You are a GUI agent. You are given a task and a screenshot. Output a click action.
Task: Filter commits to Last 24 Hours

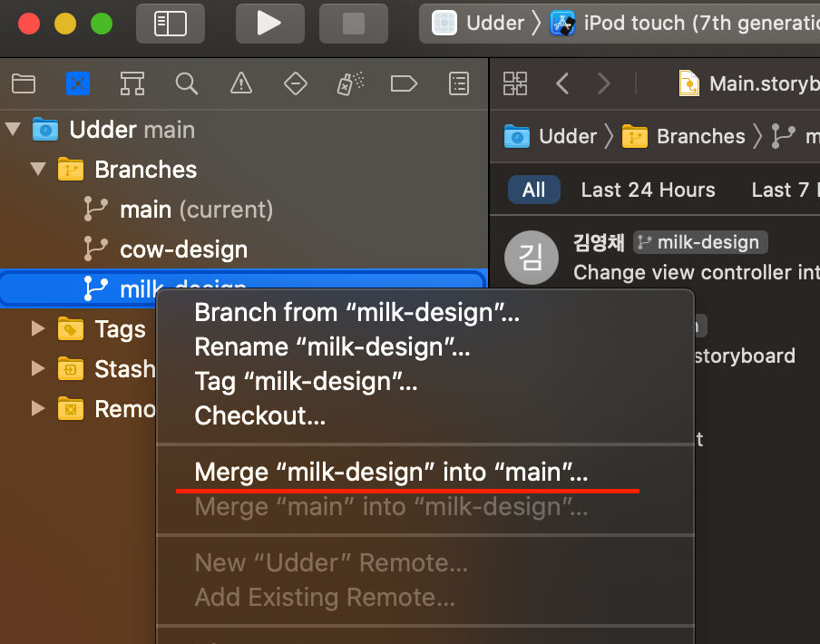tap(648, 190)
